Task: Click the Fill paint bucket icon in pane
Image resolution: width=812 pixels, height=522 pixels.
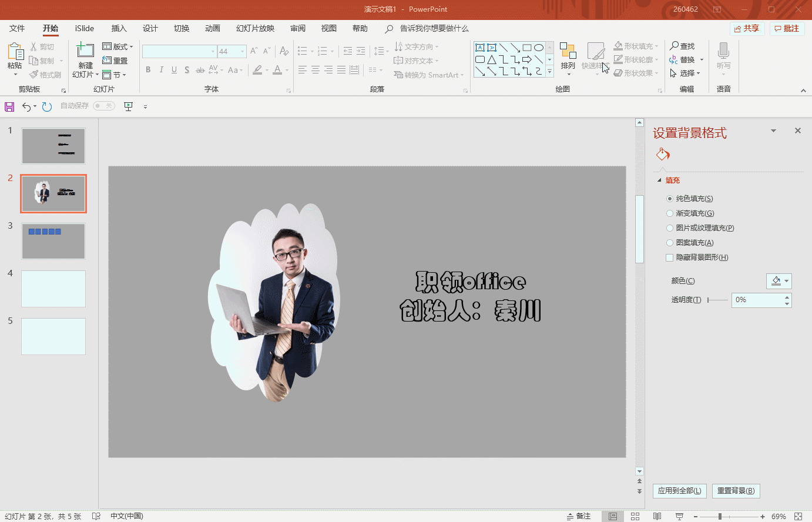Action: (663, 154)
